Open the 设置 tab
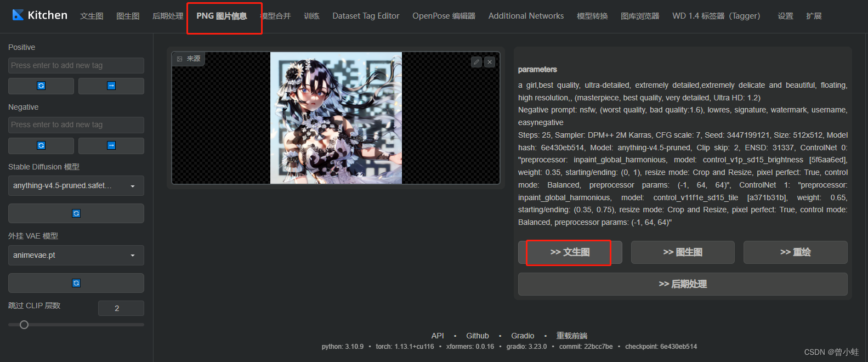868x362 pixels. (785, 16)
